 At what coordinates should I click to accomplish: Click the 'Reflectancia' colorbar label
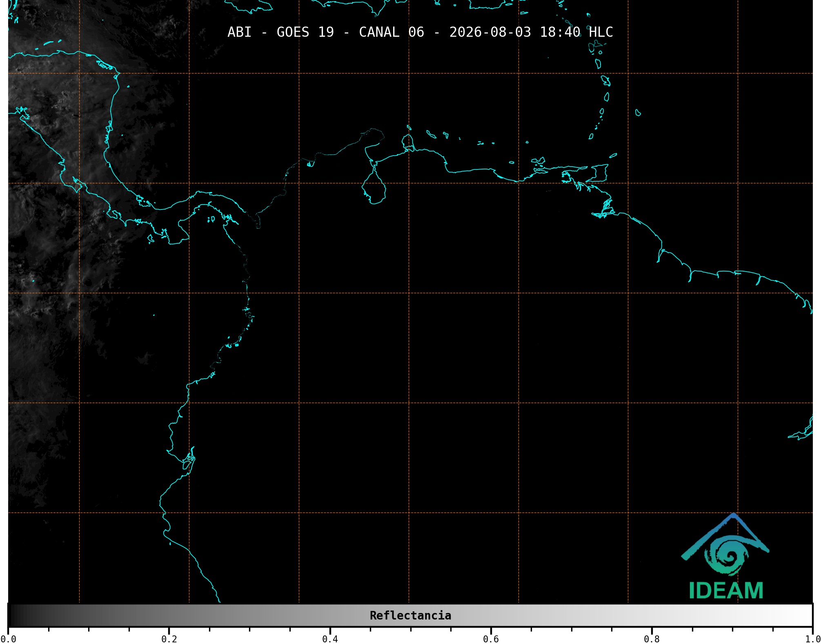coord(410,615)
